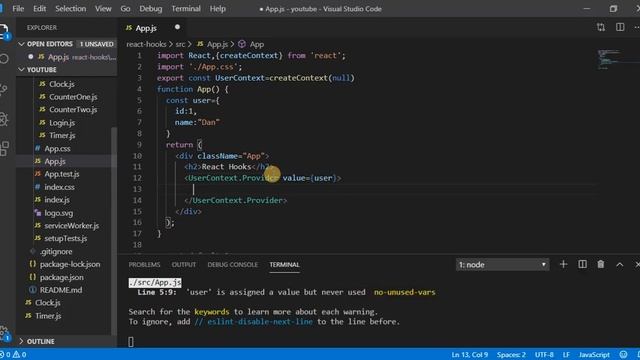Click the code minimap in the editor
Screen dimensions: 640x360
click(x=608, y=60)
